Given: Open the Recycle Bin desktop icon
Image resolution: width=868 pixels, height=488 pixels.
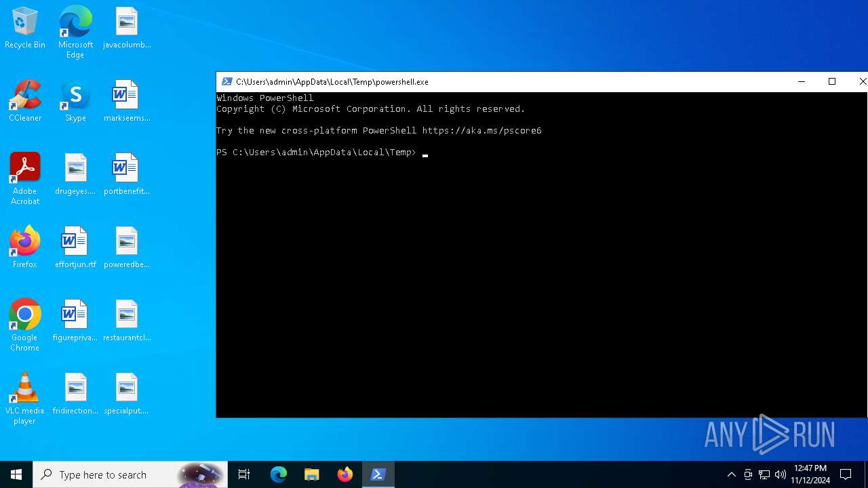Looking at the screenshot, I should 25,28.
